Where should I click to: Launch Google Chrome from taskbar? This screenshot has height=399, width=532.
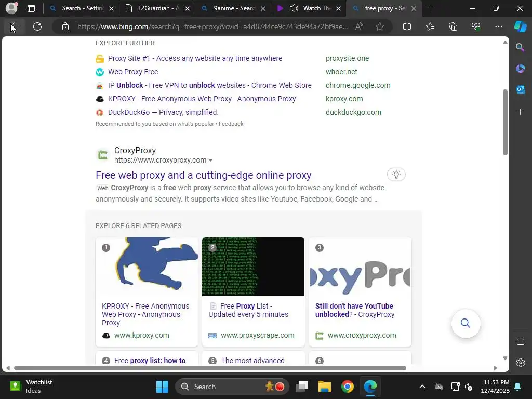347,387
